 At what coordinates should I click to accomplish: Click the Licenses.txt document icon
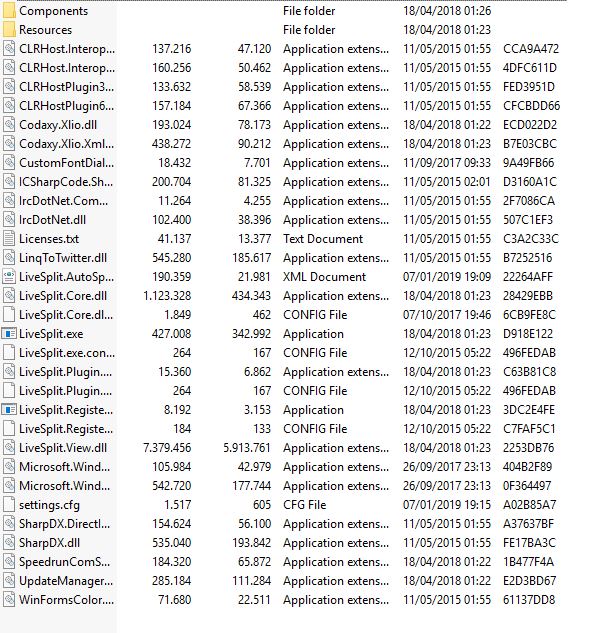pyautogui.click(x=9, y=239)
